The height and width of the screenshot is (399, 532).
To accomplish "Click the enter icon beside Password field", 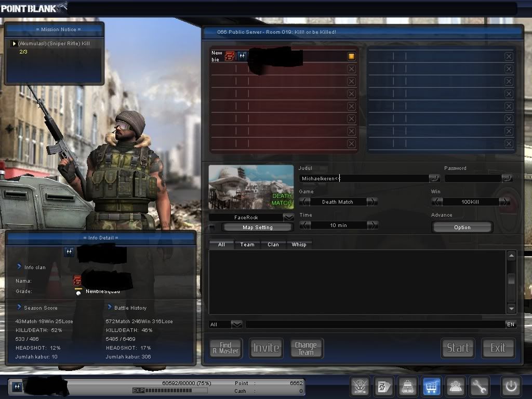I will tap(507, 178).
